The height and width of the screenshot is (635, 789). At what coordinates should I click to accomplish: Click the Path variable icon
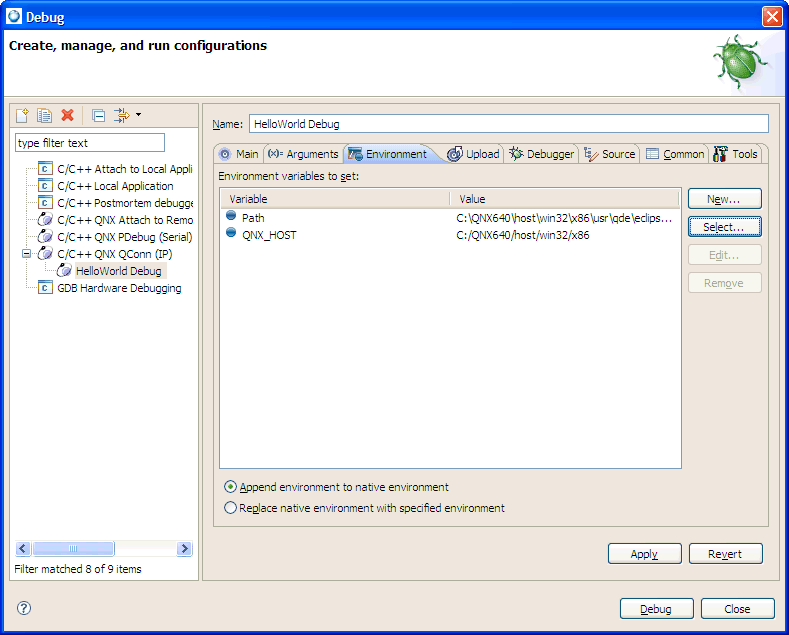(231, 217)
